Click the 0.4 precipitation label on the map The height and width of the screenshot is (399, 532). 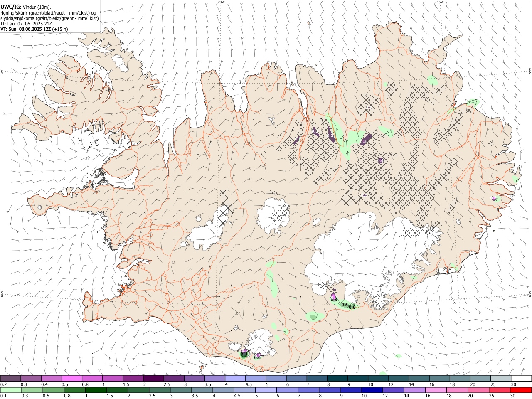(380, 160)
